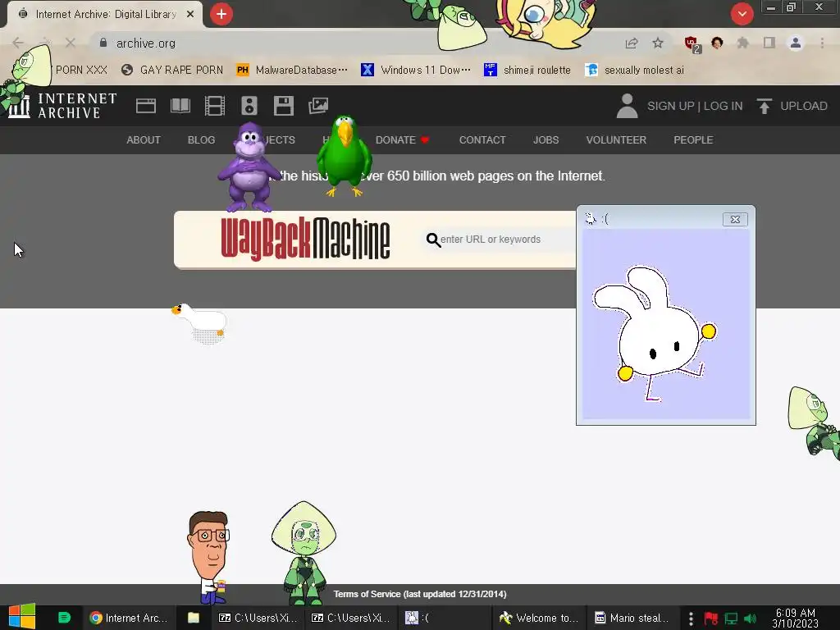Click the SIGN UP link
Viewport: 840px width, 630px height.
(x=671, y=106)
